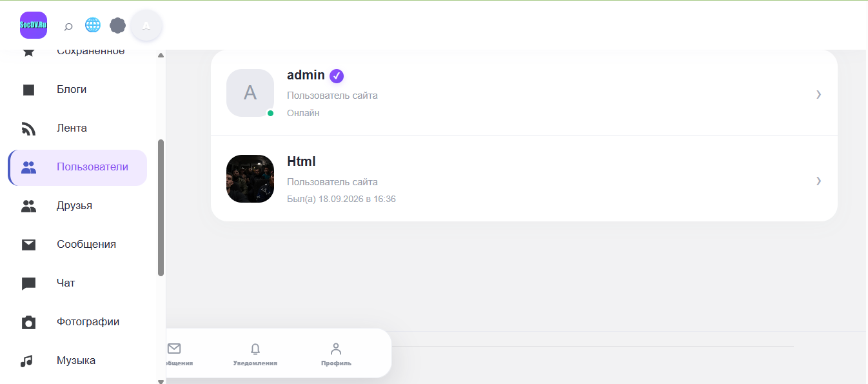Click the Html user photo thumbnail

click(250, 179)
